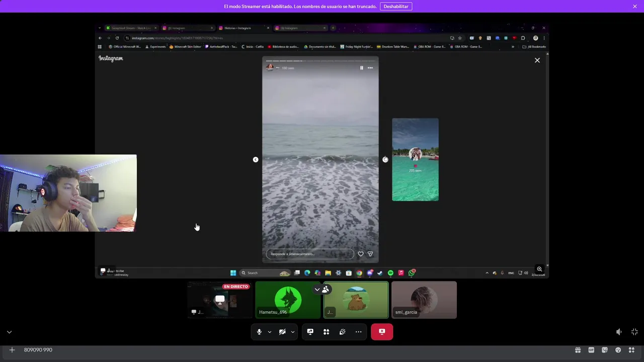Click the story progress bar at top
Screen dimensions: 644x362
click(x=320, y=61)
